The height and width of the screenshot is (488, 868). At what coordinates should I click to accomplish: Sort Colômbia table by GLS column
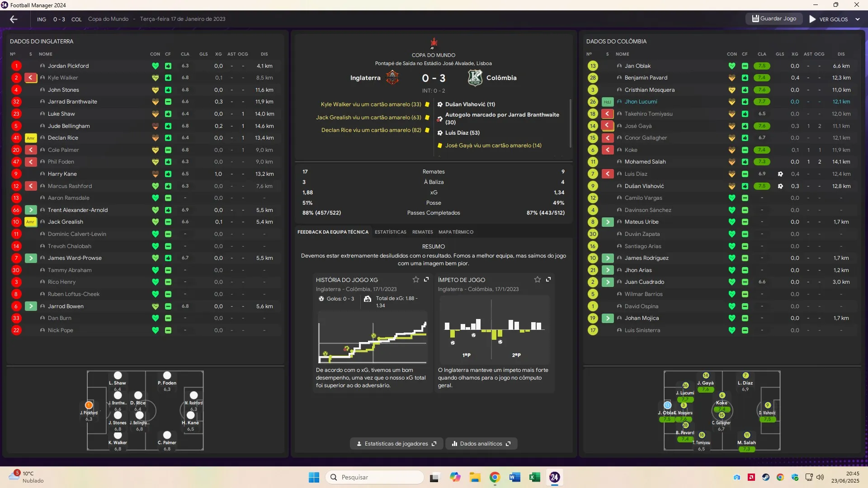(x=780, y=54)
